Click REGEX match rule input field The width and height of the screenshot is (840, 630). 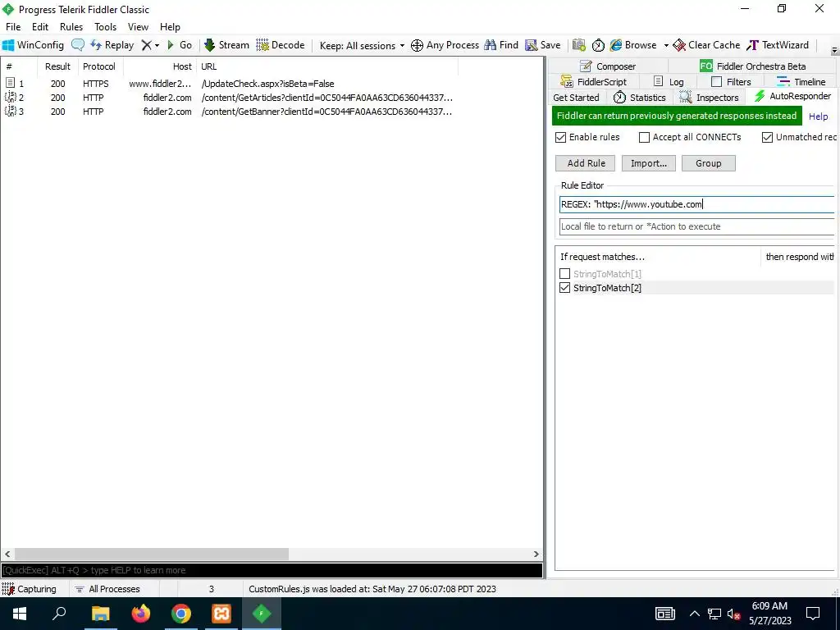697,204
